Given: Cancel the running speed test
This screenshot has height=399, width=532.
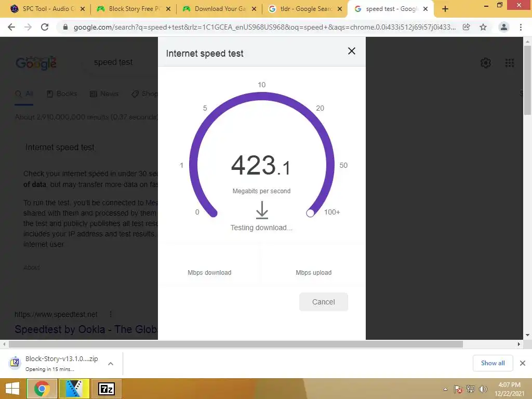Looking at the screenshot, I should 323,302.
